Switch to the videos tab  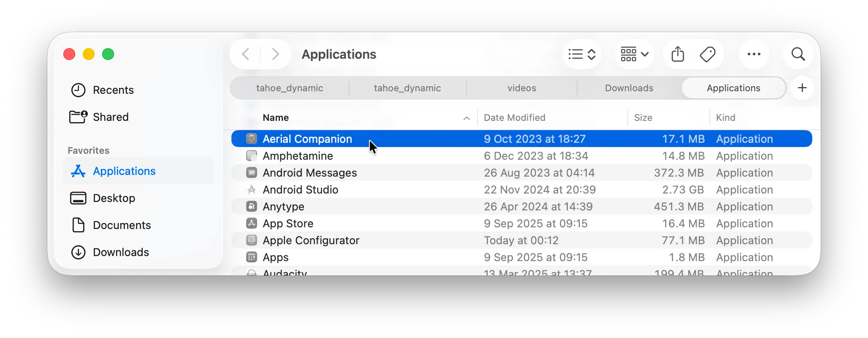tap(522, 88)
